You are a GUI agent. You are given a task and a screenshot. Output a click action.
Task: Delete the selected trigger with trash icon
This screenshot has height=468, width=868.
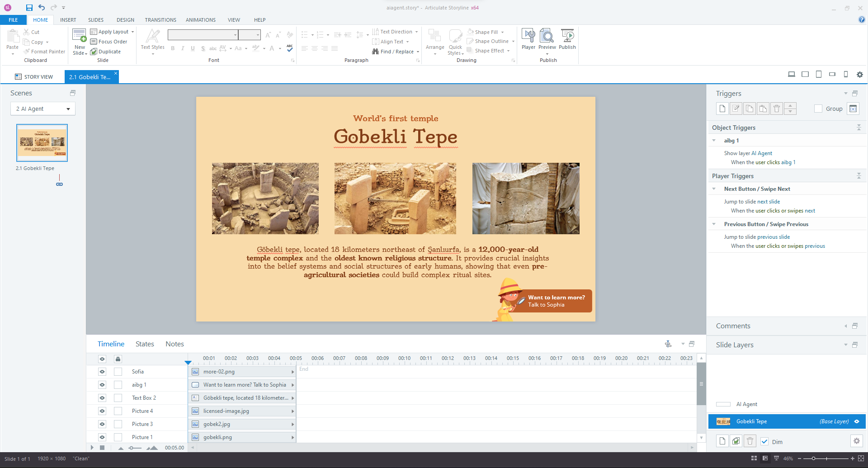pos(777,109)
